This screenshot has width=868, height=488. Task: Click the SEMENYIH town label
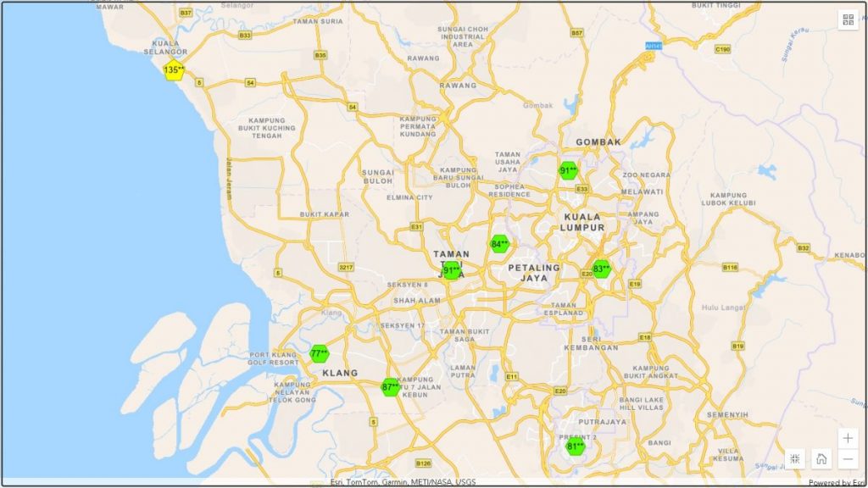(722, 414)
